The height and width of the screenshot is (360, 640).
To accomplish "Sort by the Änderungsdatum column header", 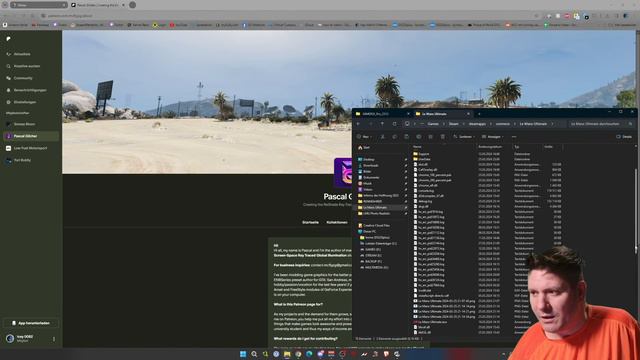I will click(490, 147).
